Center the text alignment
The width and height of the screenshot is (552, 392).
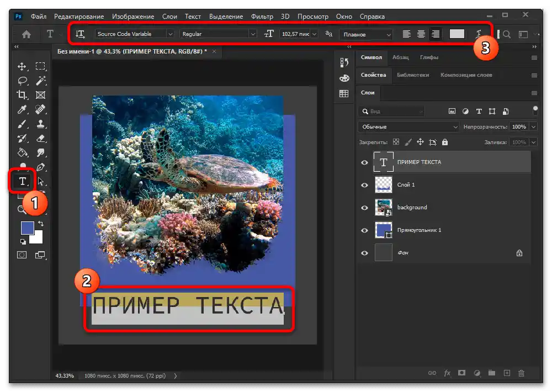421,34
